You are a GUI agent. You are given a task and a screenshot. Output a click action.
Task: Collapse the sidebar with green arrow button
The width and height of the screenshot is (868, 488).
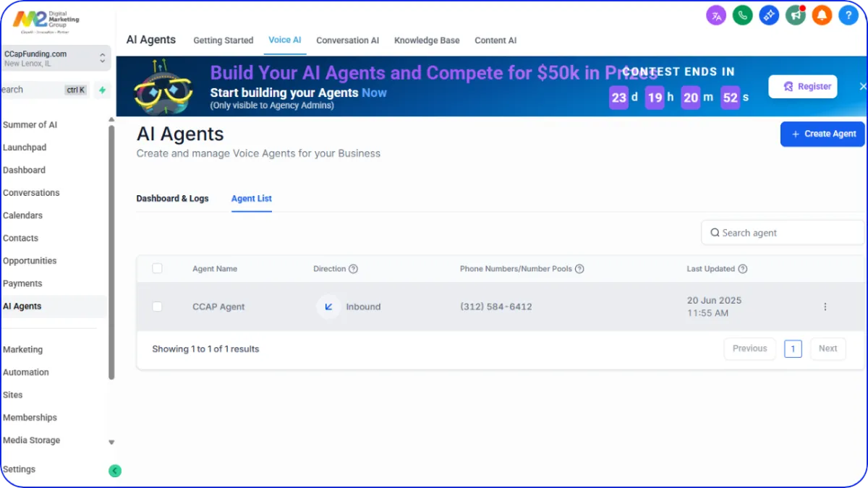point(114,471)
